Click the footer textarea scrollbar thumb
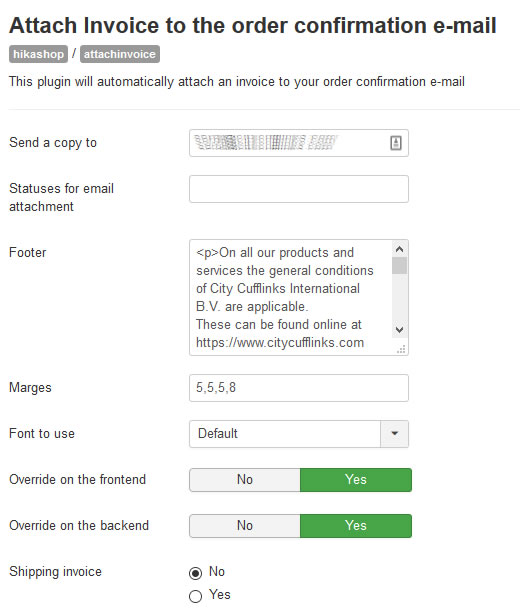Image resolution: width=520 pixels, height=612 pixels. pos(399,266)
